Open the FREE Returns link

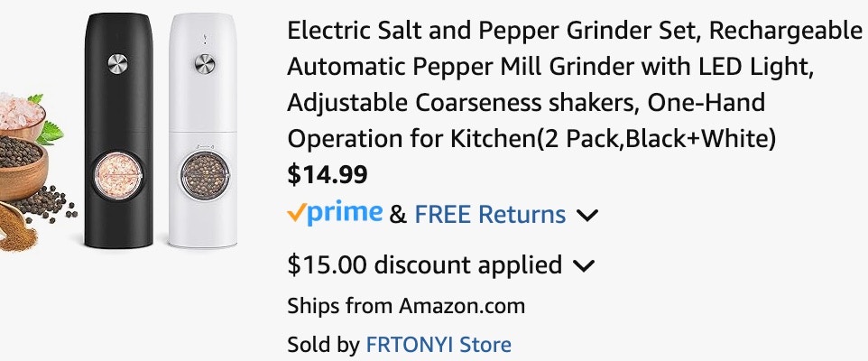(490, 215)
